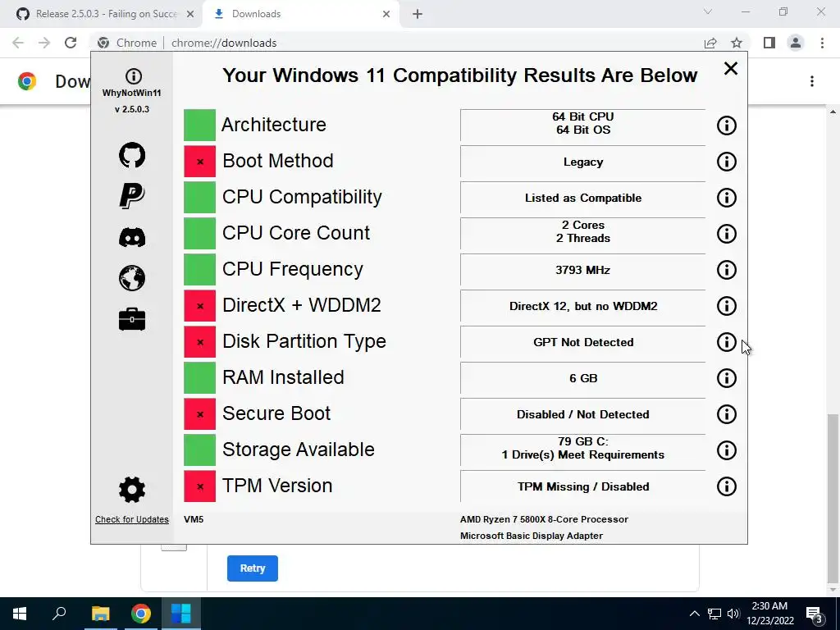Open the GitHub link in the sidebar
This screenshot has height=630, width=840.
(132, 155)
